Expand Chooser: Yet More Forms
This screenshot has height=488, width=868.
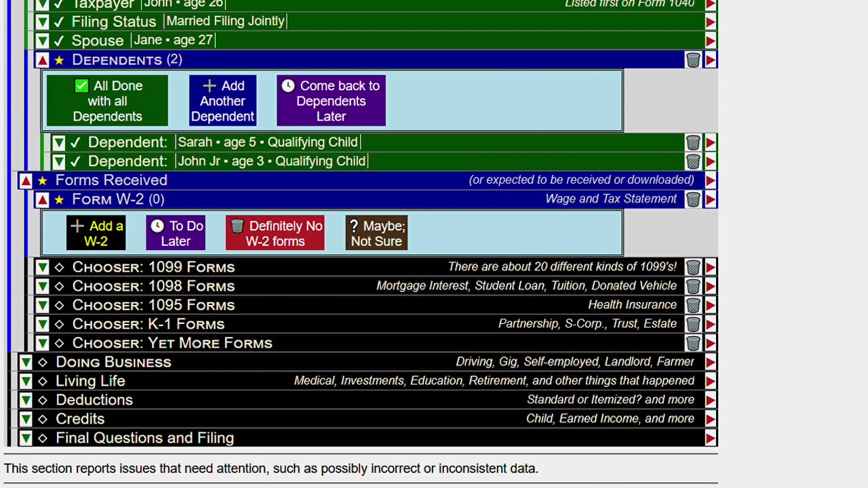coord(42,343)
